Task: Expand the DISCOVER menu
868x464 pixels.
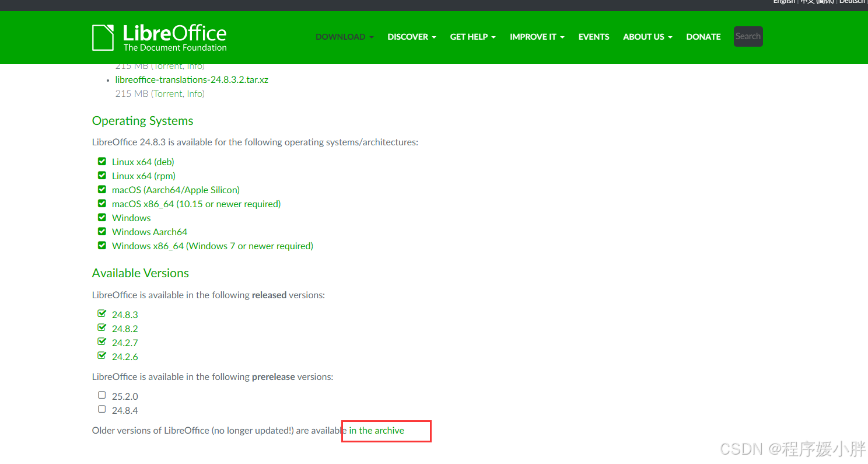Action: coord(412,37)
